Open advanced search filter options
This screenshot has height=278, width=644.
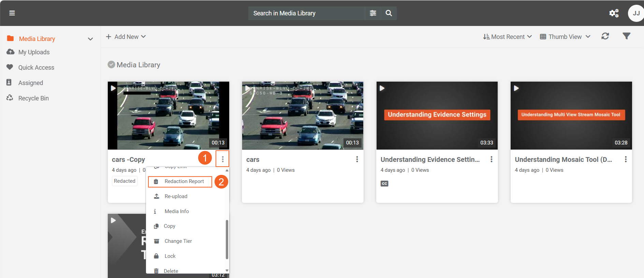(x=373, y=13)
